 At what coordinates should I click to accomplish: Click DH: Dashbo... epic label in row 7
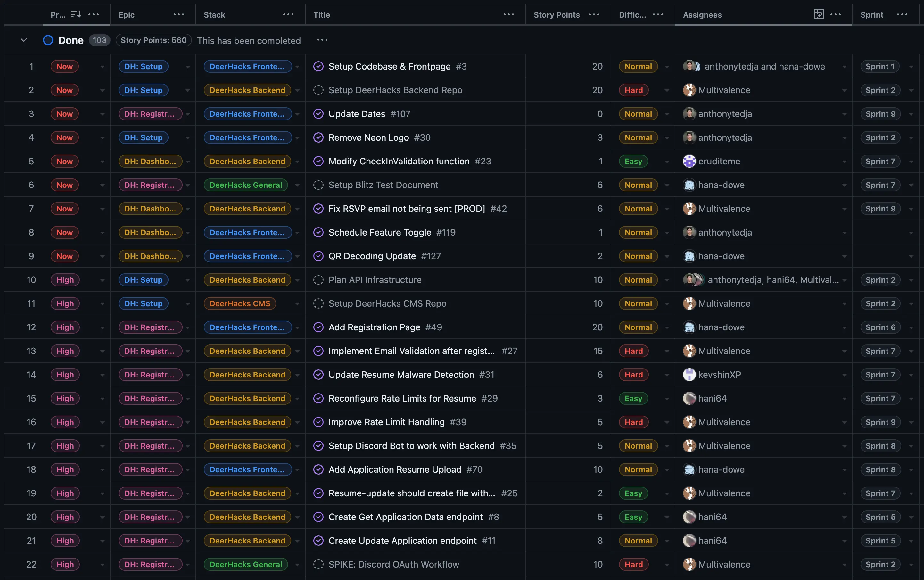[150, 209]
